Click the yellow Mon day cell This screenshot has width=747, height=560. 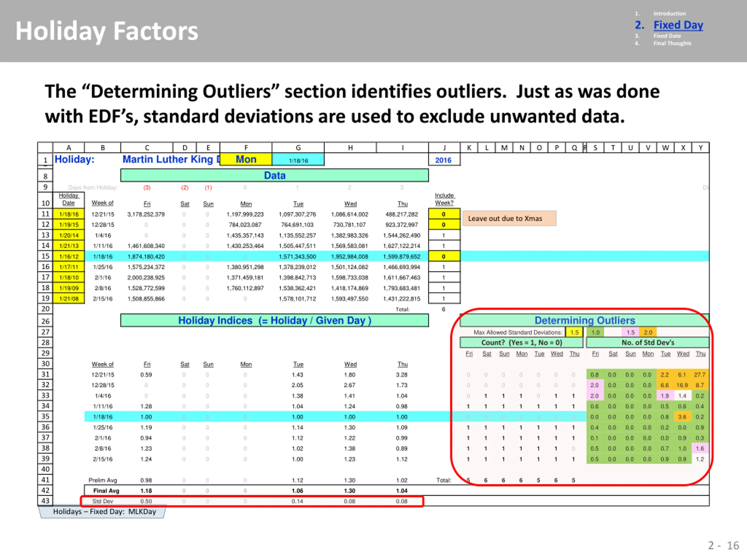[246, 159]
